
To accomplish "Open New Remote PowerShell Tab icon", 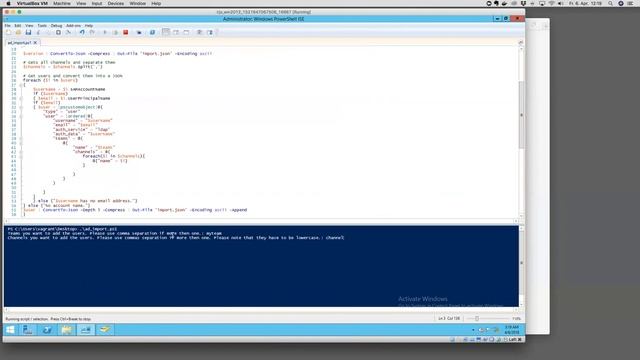I will click(139, 32).
